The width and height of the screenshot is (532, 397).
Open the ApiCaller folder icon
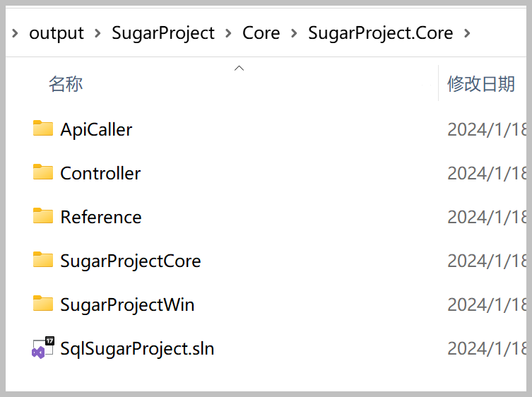(43, 129)
